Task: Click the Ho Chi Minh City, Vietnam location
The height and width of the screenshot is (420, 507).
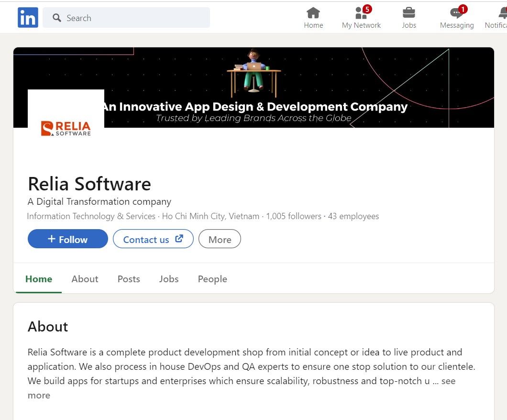Action: tap(210, 216)
